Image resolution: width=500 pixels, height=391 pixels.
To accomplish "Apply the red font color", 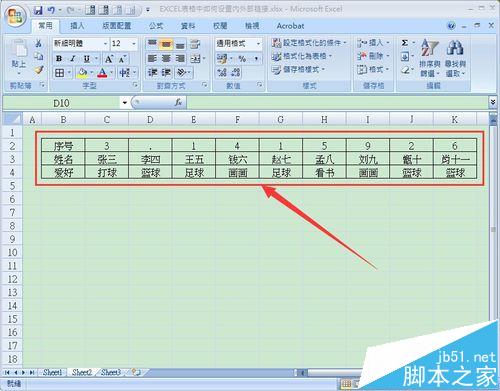I will pos(103,73).
